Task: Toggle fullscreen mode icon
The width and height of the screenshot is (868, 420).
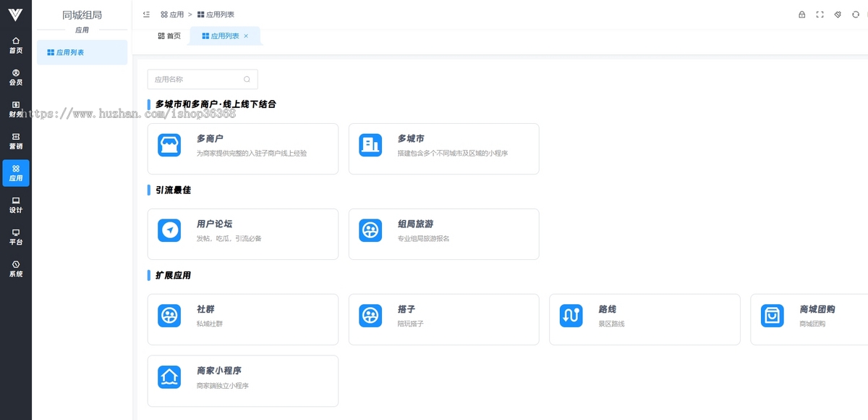Action: click(820, 14)
